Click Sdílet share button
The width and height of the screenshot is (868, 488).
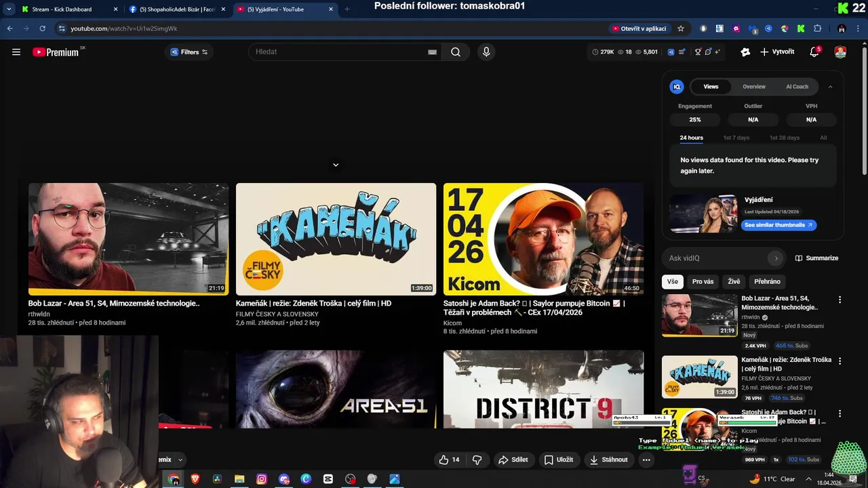[x=513, y=460]
